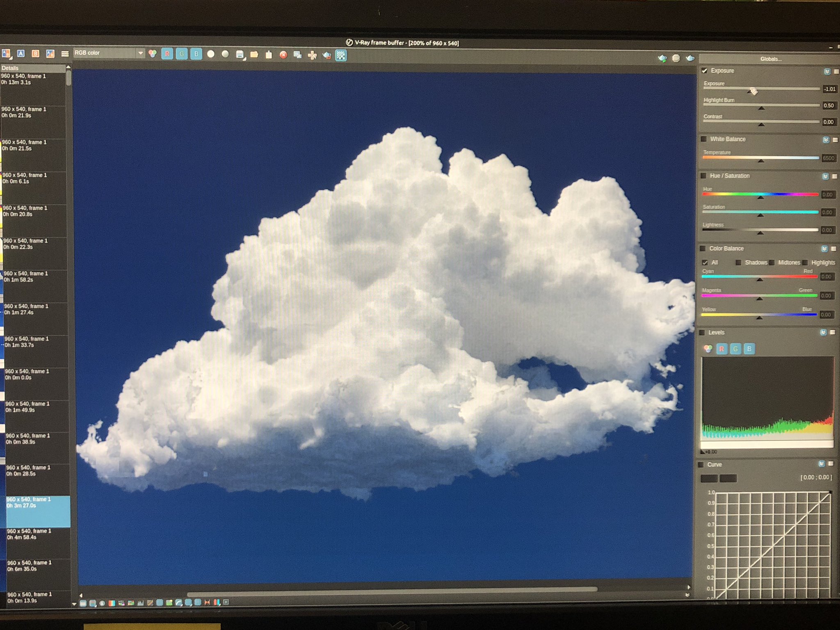This screenshot has height=630, width=840.
Task: Click the Exposure value field -1.01
Action: (x=830, y=89)
